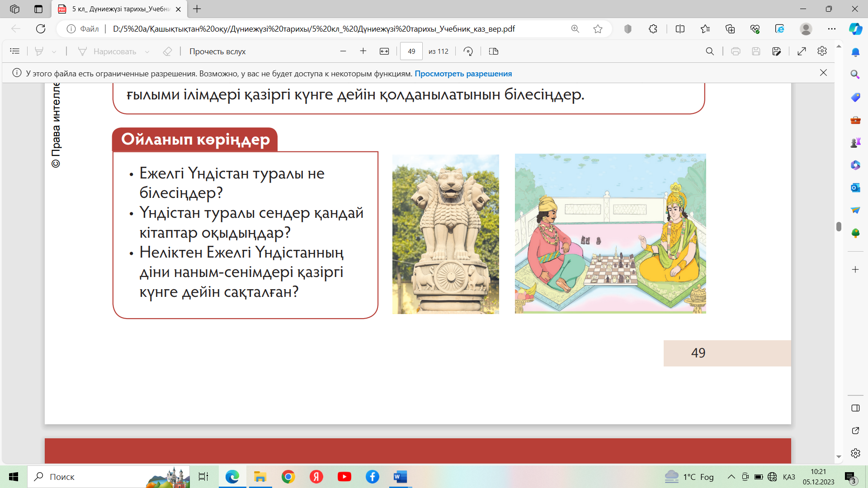Expand highlight color options arrow
This screenshot has width=868, height=488.
pos(54,52)
